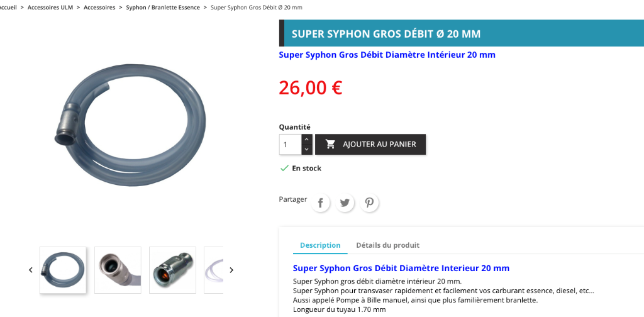Decrease quantity with the down arrow
644x317 pixels.
point(307,150)
